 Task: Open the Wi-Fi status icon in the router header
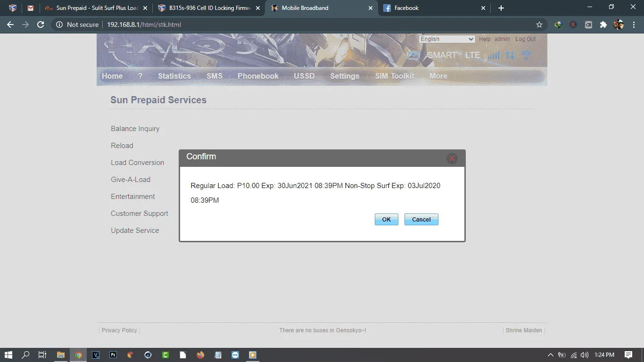pos(527,55)
